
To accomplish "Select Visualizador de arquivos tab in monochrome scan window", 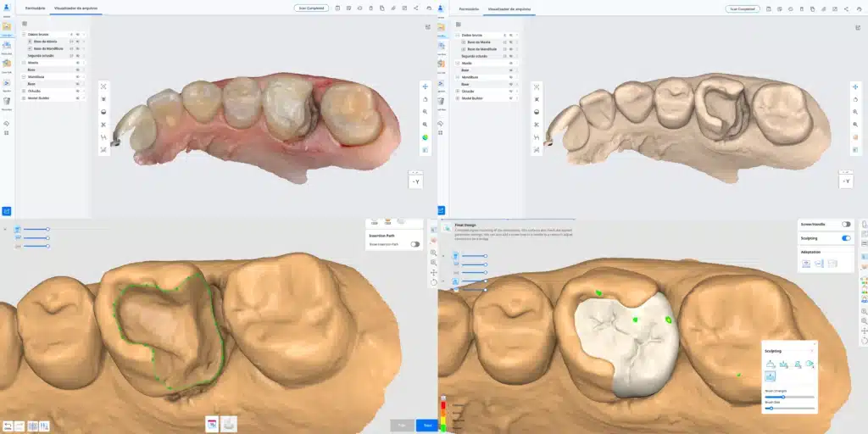I will pyautogui.click(x=509, y=8).
